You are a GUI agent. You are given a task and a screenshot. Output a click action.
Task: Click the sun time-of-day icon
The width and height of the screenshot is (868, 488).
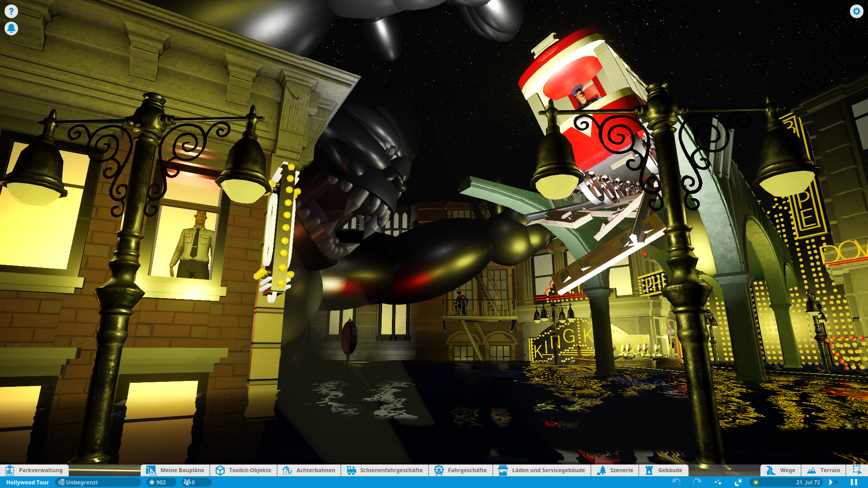coord(756,483)
